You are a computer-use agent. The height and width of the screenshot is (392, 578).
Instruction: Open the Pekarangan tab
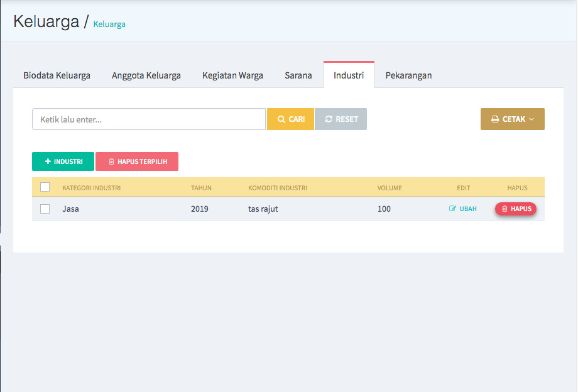coord(408,75)
